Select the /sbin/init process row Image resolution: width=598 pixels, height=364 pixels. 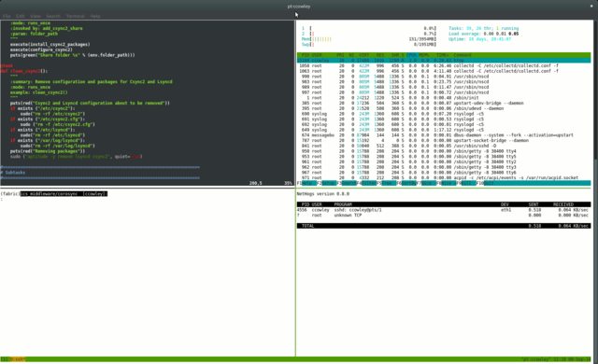tap(444, 98)
